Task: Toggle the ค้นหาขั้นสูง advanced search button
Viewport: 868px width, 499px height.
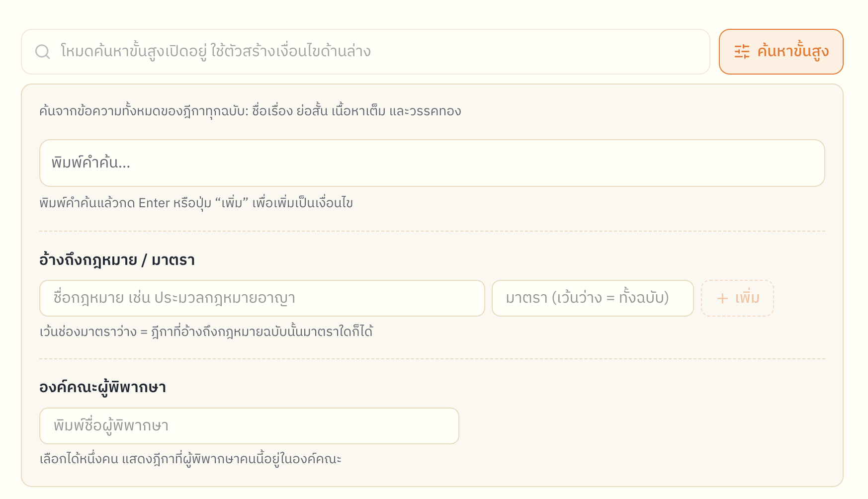Action: (x=781, y=52)
